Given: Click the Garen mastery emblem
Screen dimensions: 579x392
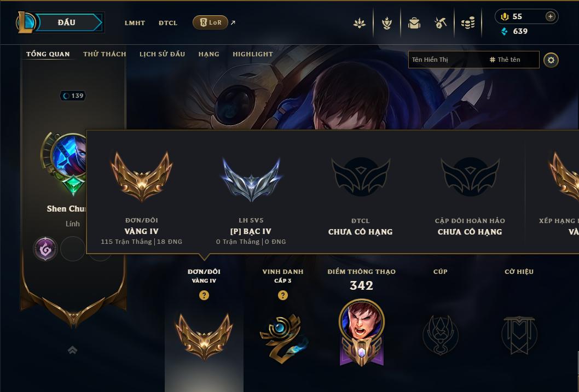Looking at the screenshot, I should (362, 333).
